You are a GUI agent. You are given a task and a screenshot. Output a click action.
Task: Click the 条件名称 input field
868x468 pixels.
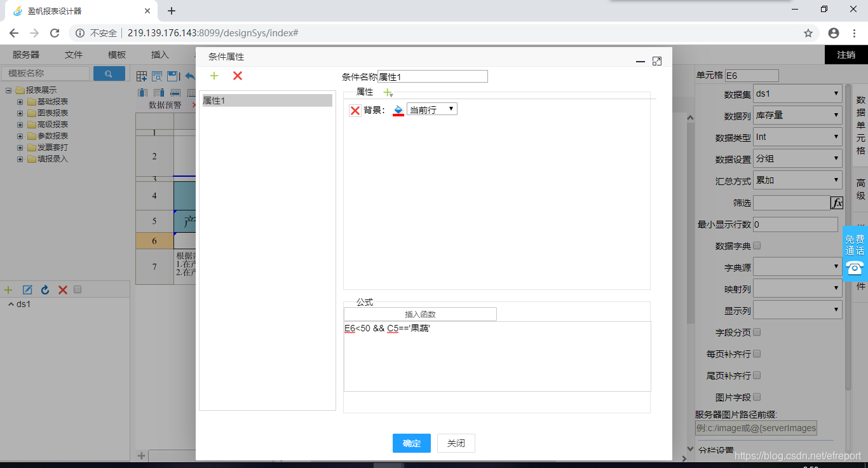point(433,76)
